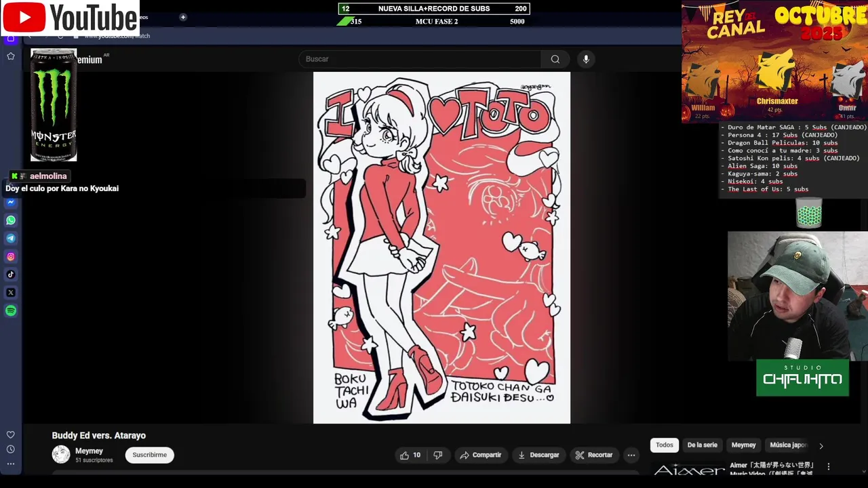Click the YouTube logo overlay
Screen dimensions: 868x488
pyautogui.click(x=71, y=18)
